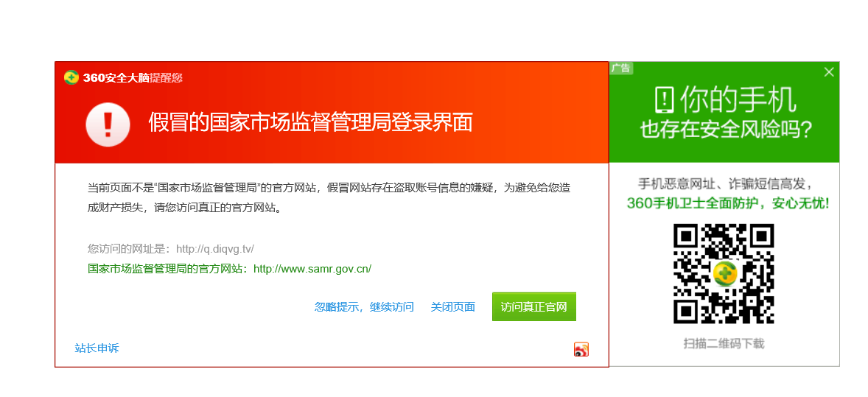This screenshot has height=397, width=868.
Task: Click the 广告 label tag
Action: [x=621, y=68]
